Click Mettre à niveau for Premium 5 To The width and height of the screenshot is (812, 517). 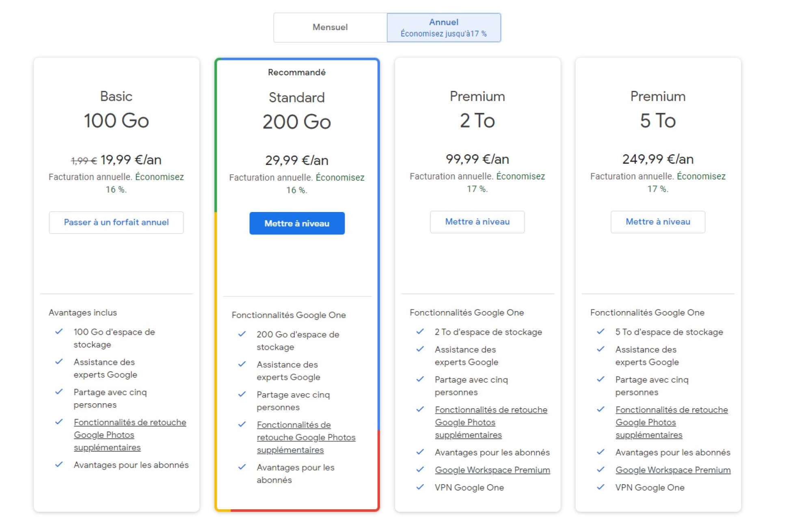tap(658, 222)
